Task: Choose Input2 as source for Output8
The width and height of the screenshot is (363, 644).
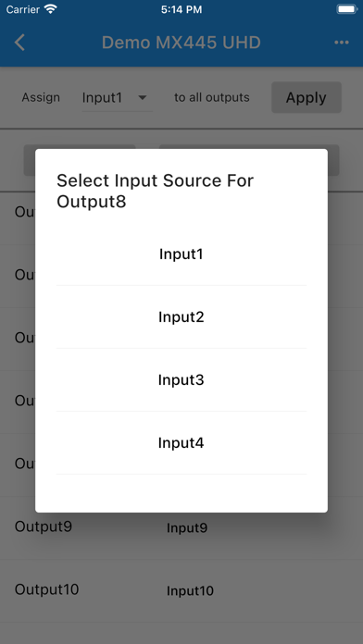Action: pos(181,317)
